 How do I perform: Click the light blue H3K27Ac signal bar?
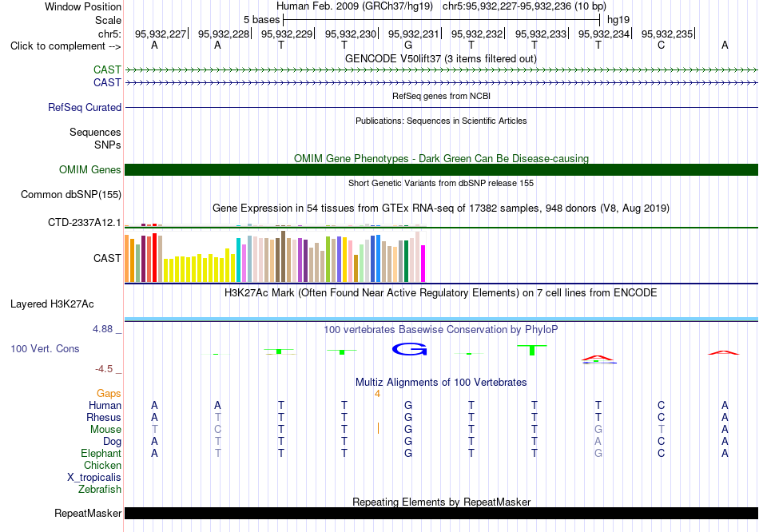[441, 319]
